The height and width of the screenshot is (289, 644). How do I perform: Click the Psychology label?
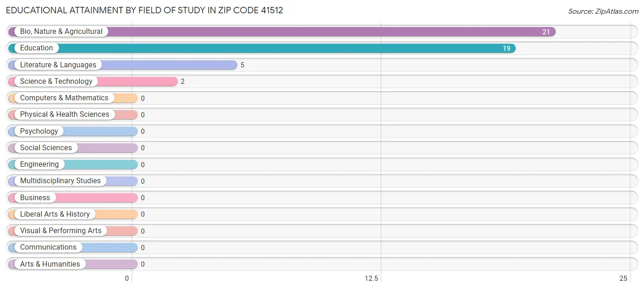[39, 131]
